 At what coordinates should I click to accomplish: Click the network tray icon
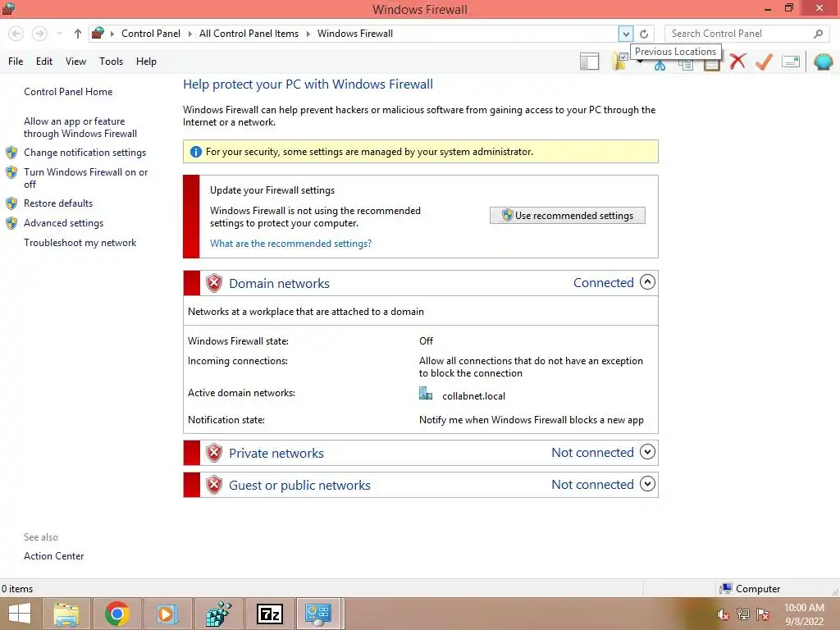743,614
